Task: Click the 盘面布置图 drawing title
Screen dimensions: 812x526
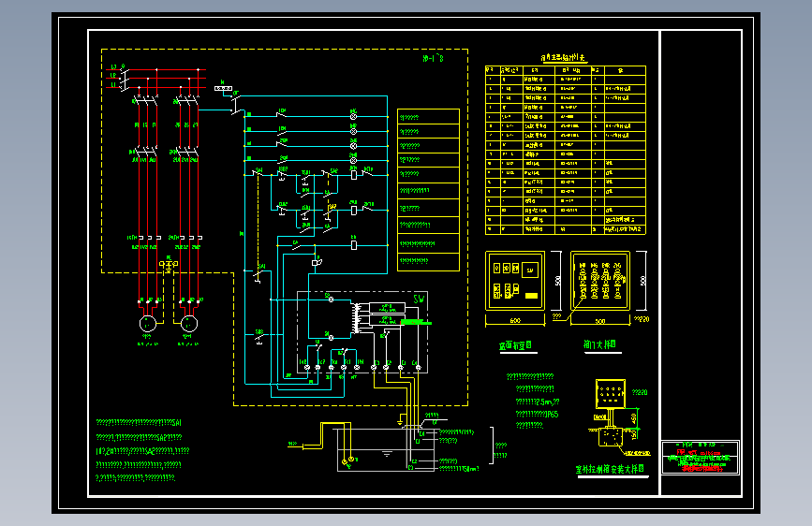Action: click(x=515, y=345)
